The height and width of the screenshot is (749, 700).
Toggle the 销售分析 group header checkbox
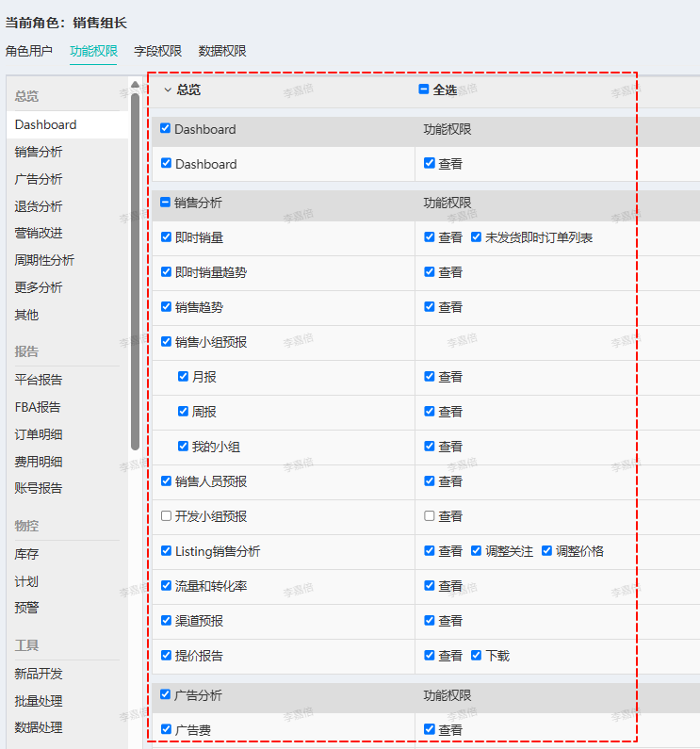(x=165, y=202)
